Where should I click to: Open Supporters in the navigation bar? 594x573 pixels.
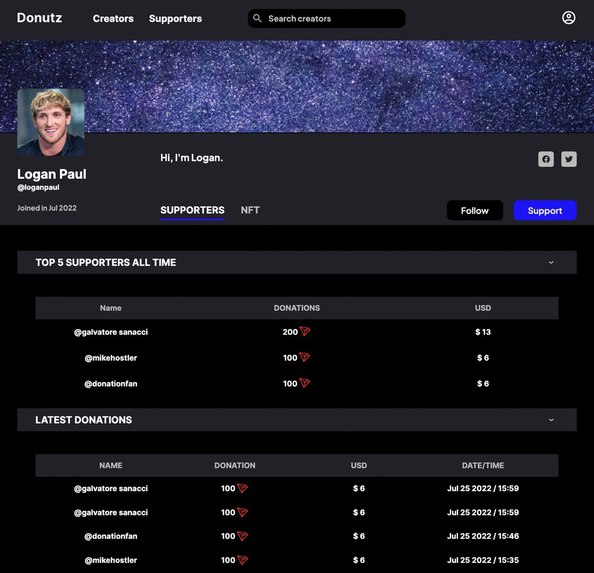[x=175, y=19]
